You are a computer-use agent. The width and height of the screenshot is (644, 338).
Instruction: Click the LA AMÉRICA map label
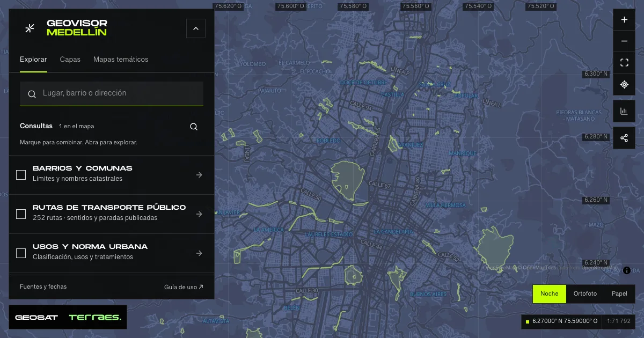pos(268,230)
